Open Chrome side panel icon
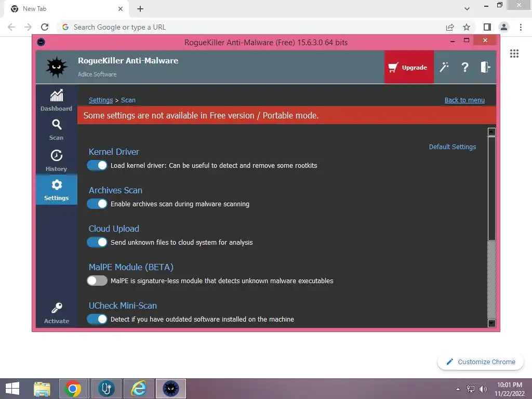 (487, 27)
